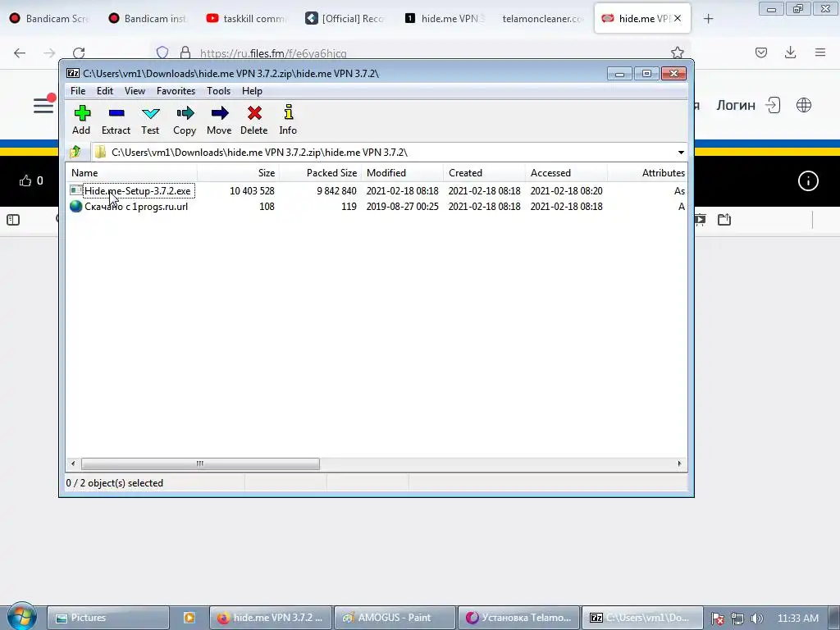
Task: Switch to the Bandicam inst... browser tab
Action: click(148, 19)
